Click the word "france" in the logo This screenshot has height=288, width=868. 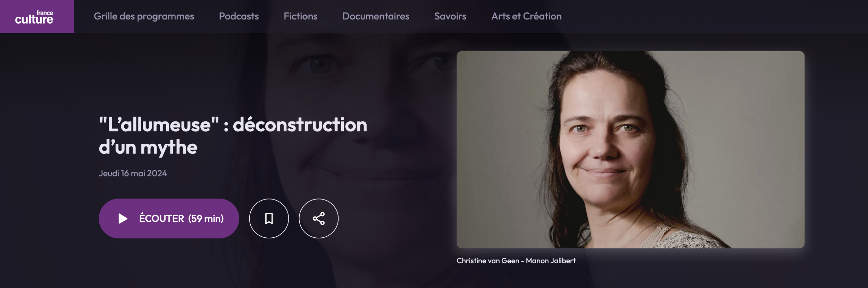coord(45,13)
